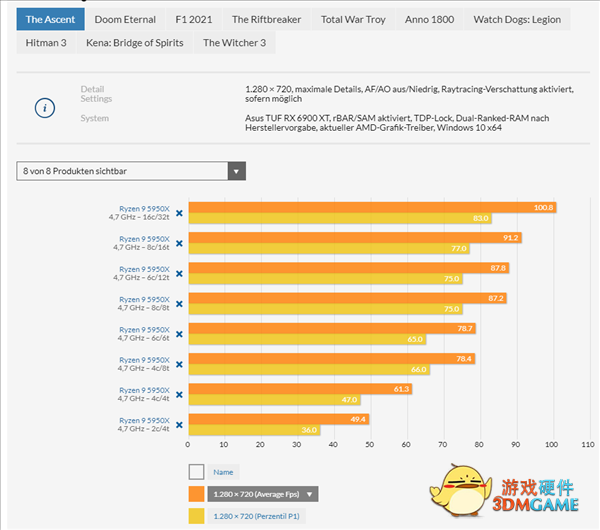Viewport: 600px width, 530px height.
Task: Click the X next to 8c/8t configuration
Action: 179,303
